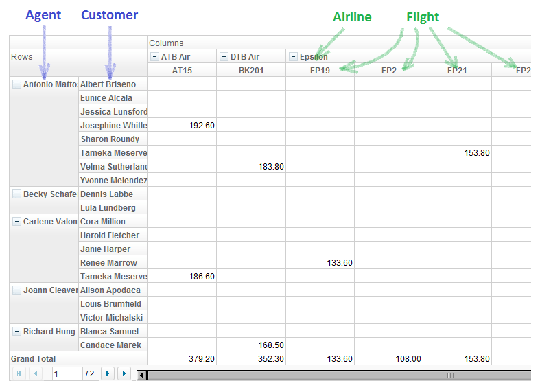
Task: Select the AT15 flight column header
Action: coord(182,70)
